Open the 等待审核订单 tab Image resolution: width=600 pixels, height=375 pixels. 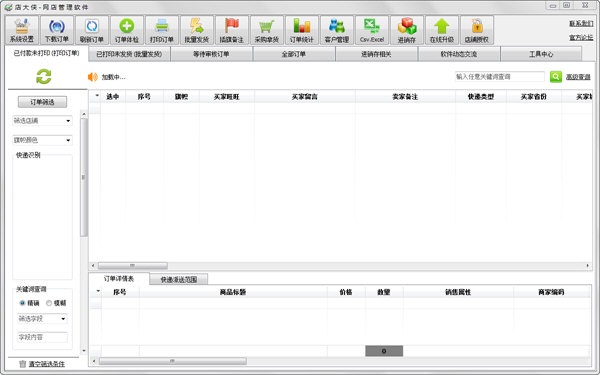[x=211, y=54]
